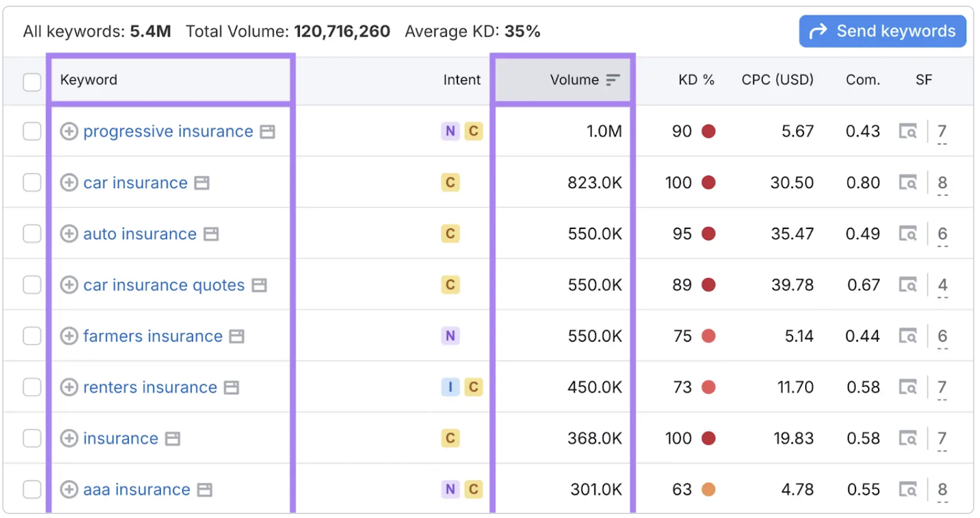Click plus icon next to farmers insurance
This screenshot has width=980, height=518.
[x=69, y=336]
